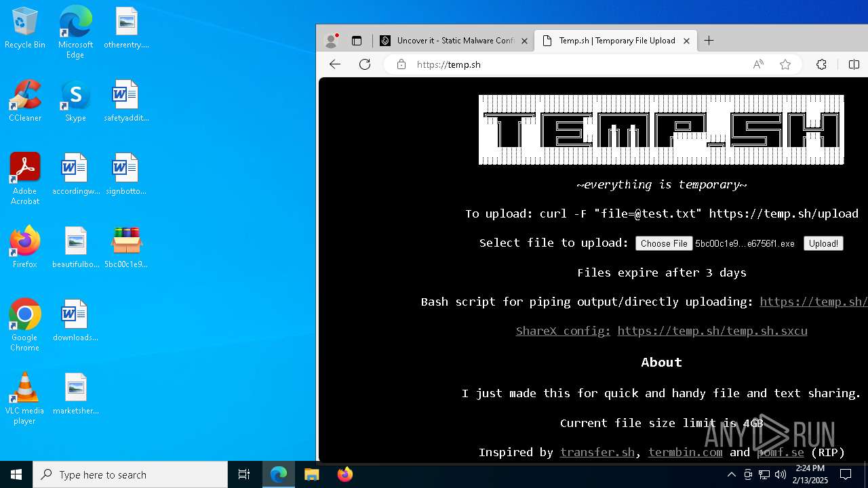Viewport: 868px width, 488px height.
Task: Open the ShareX config link
Action: tap(563, 331)
